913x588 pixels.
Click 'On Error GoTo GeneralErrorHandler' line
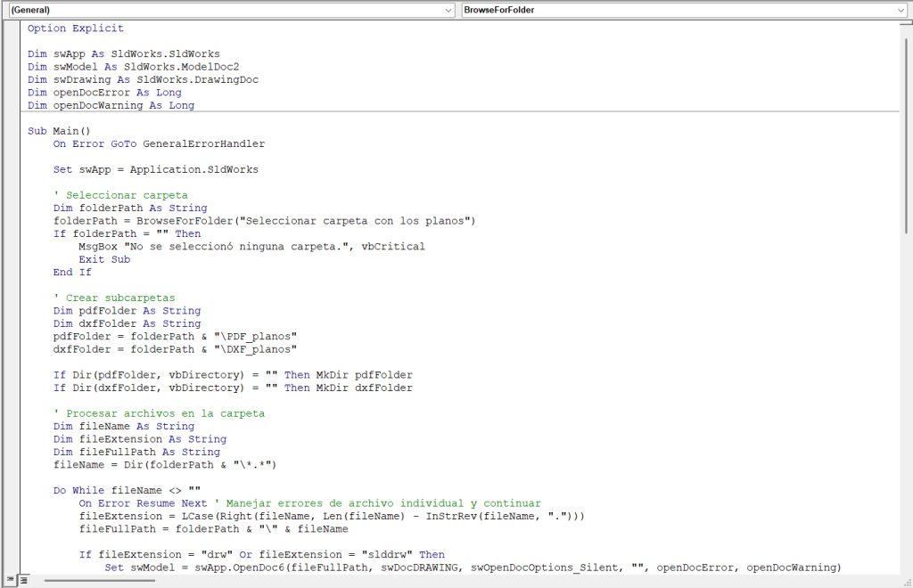click(x=159, y=143)
